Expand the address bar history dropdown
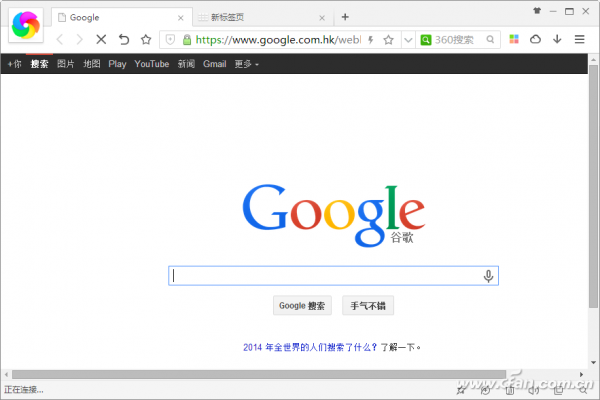600x400 pixels. tap(408, 40)
